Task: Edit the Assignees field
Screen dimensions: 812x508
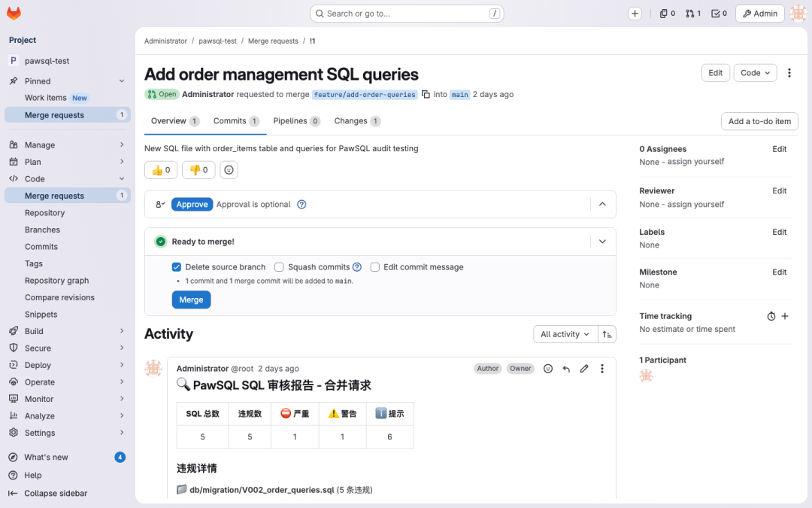Action: (780, 149)
